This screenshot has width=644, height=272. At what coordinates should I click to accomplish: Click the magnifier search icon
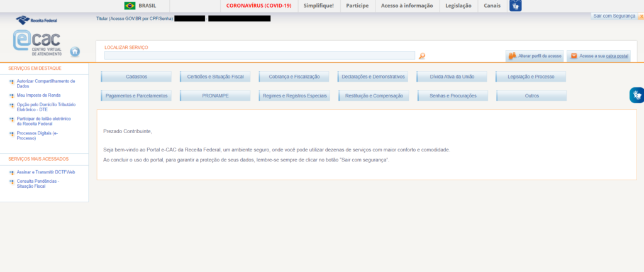422,56
